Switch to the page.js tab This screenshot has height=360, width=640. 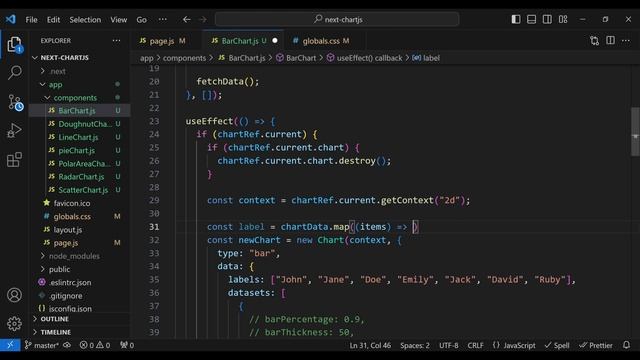(162, 41)
